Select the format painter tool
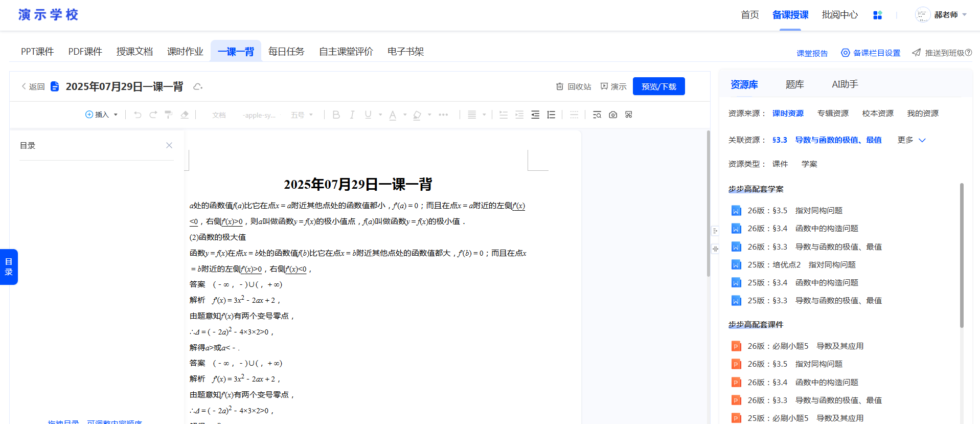Viewport: 980px width, 424px height. [168, 115]
